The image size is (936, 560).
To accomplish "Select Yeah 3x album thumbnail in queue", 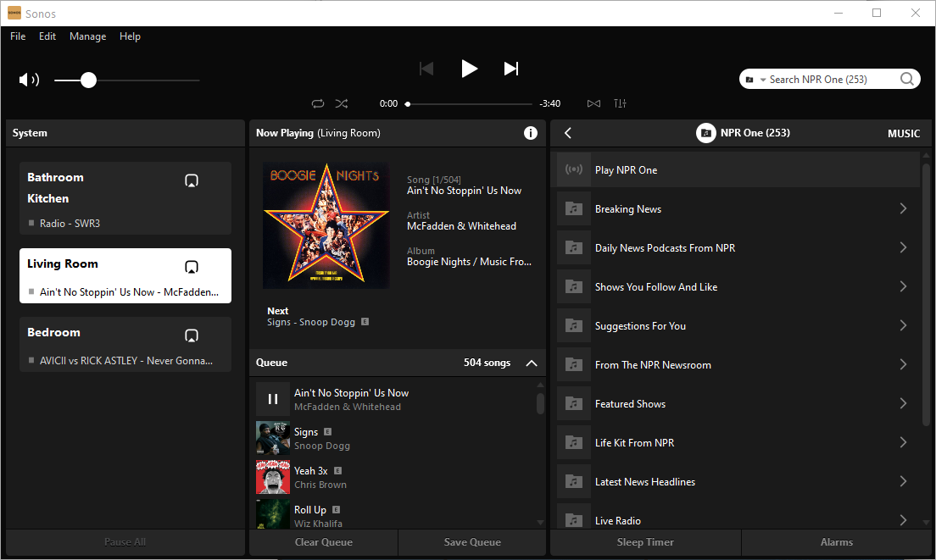I will 273,477.
